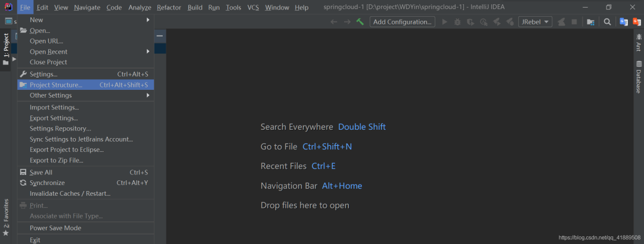Open the Database tool window
This screenshot has width=644, height=244.
point(639,77)
